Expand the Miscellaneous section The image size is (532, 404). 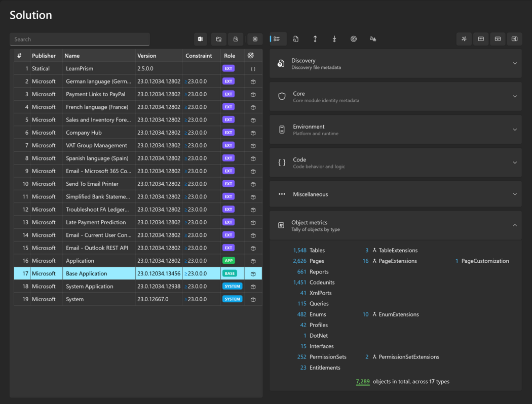[x=396, y=194]
